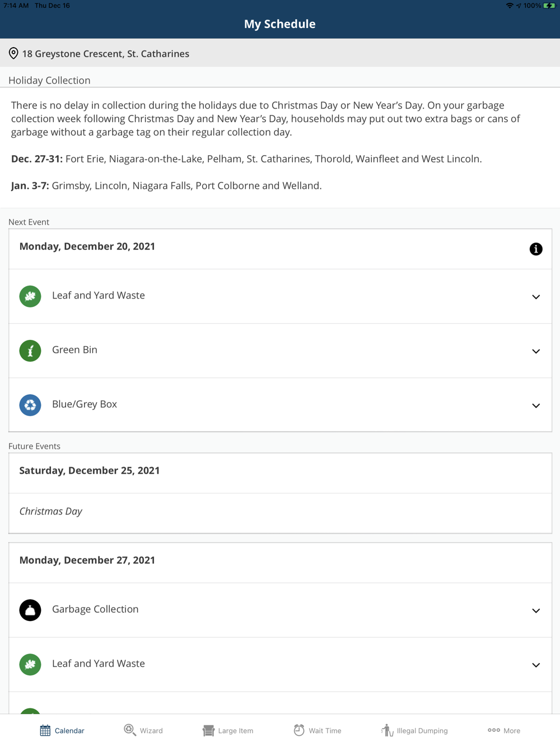This screenshot has height=747, width=560.
Task: Select the Calendar tab
Action: pos(62,730)
